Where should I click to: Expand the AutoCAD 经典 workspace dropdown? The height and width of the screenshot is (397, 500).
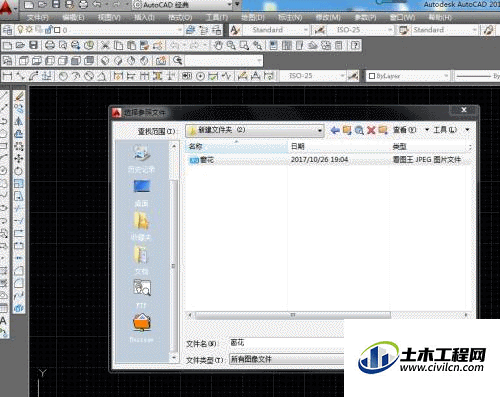[x=229, y=5]
